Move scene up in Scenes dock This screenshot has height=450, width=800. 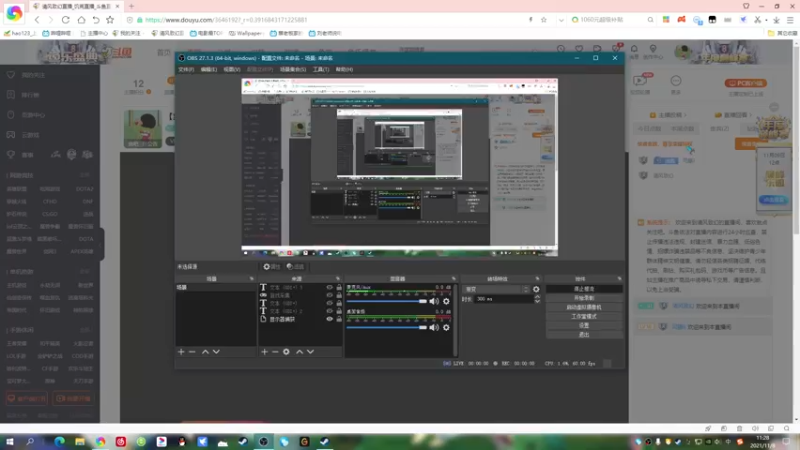pos(205,352)
